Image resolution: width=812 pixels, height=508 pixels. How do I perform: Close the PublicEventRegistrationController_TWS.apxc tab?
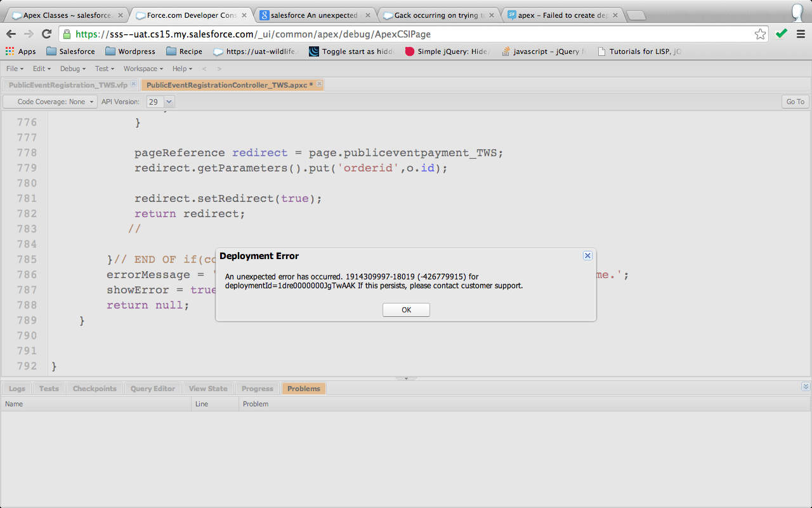[x=319, y=84]
